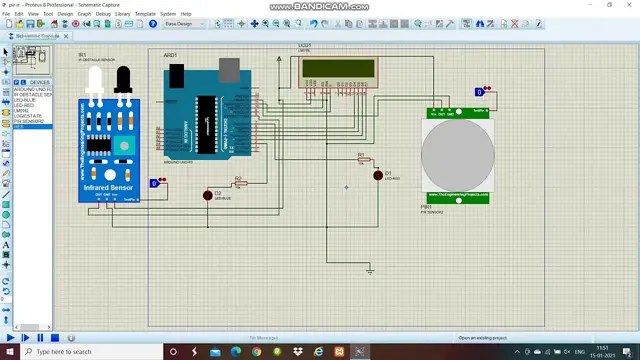Pause the simulation

click(40, 338)
